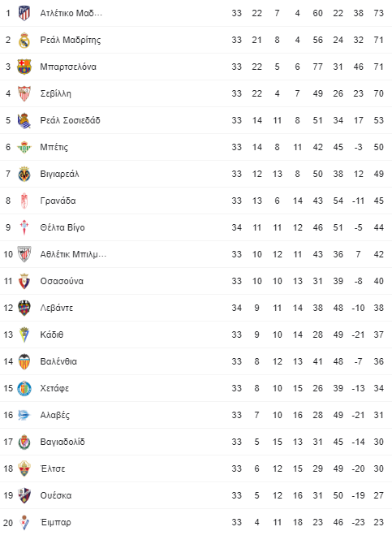Click the Barcelona crest icon
This screenshot has width=392, height=544.
(24, 67)
